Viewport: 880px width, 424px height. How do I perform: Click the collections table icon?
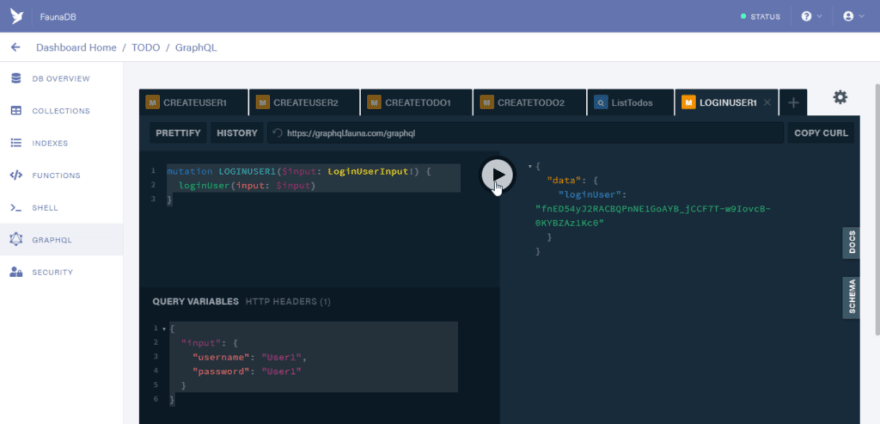[16, 111]
